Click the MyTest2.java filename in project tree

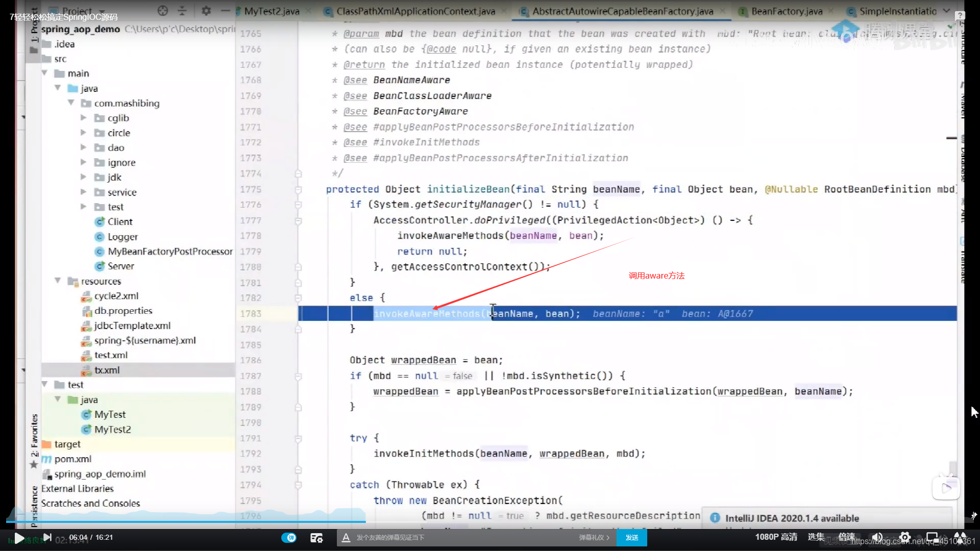coord(112,429)
